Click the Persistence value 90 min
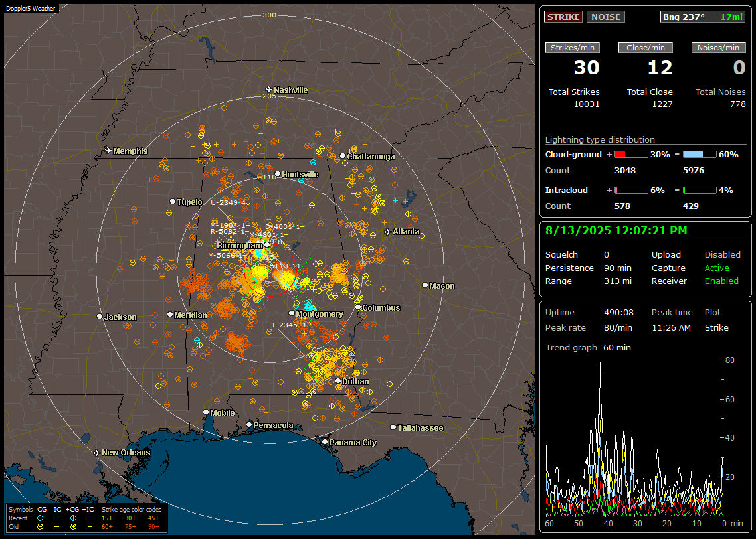The height and width of the screenshot is (539, 756). (x=618, y=268)
